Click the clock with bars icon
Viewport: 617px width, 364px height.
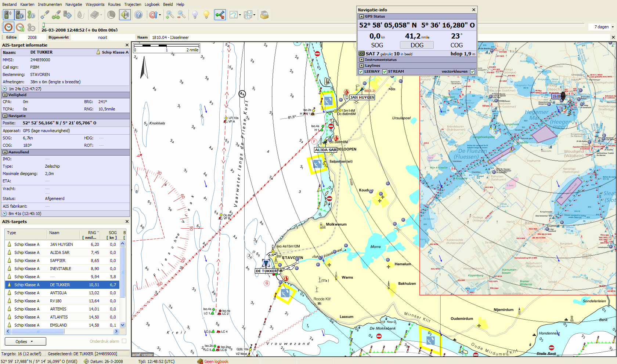click(x=20, y=27)
